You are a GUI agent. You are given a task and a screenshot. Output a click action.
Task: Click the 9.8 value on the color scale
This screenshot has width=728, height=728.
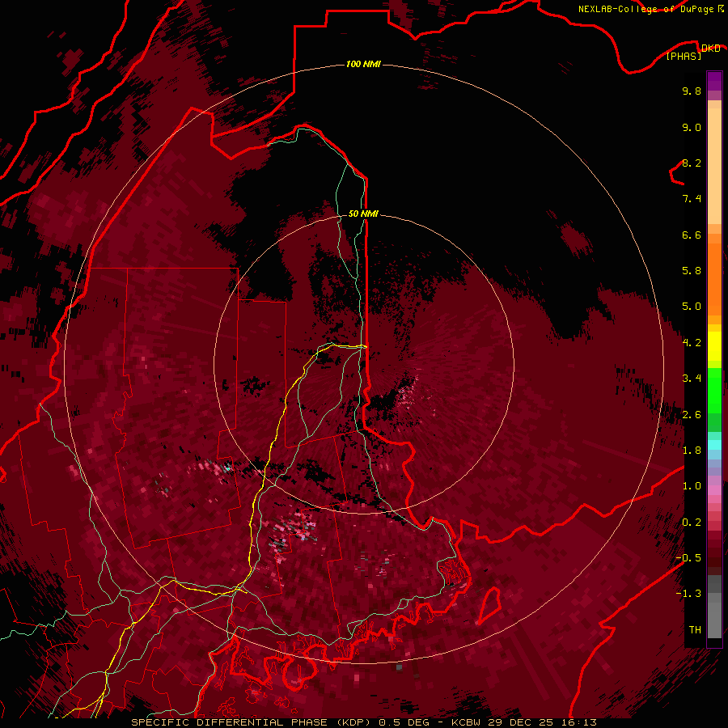(692, 91)
